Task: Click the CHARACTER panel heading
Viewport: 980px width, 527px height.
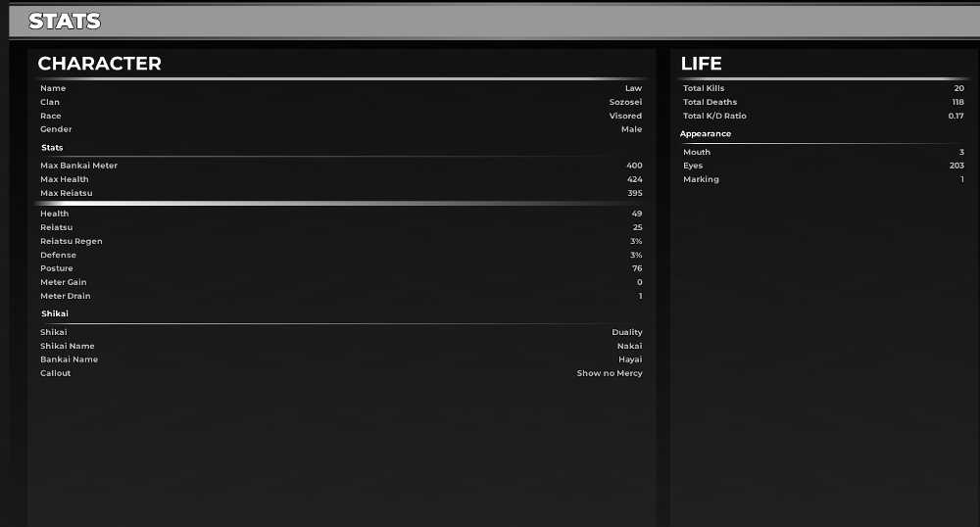Action: tap(99, 63)
